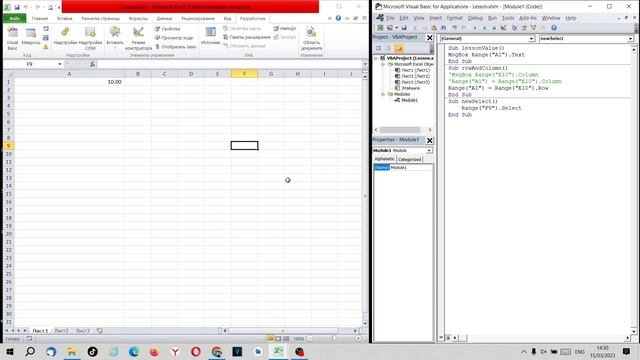
Task: Open VBA Debug menu
Action: point(475,18)
